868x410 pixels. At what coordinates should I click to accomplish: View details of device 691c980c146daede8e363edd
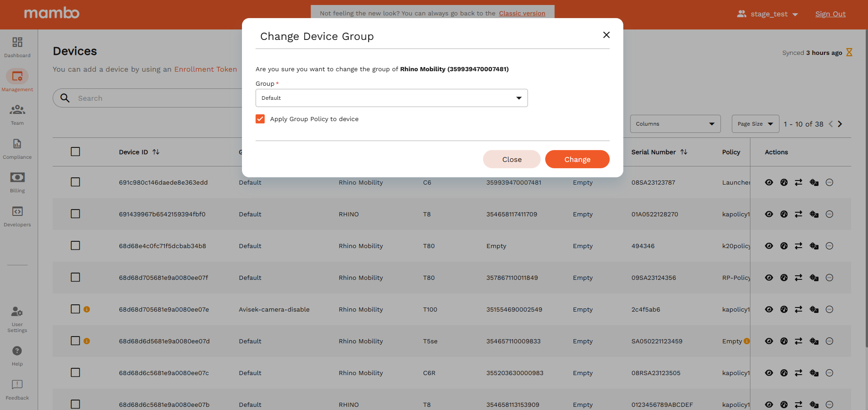point(769,182)
